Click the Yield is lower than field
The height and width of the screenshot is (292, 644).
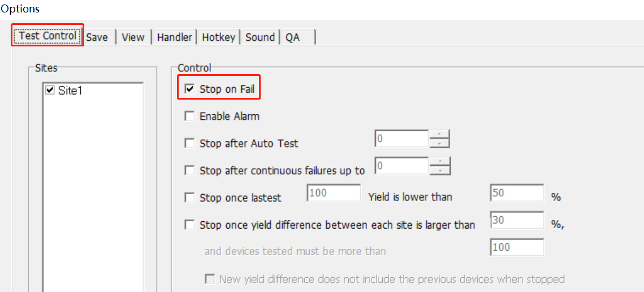(x=517, y=193)
